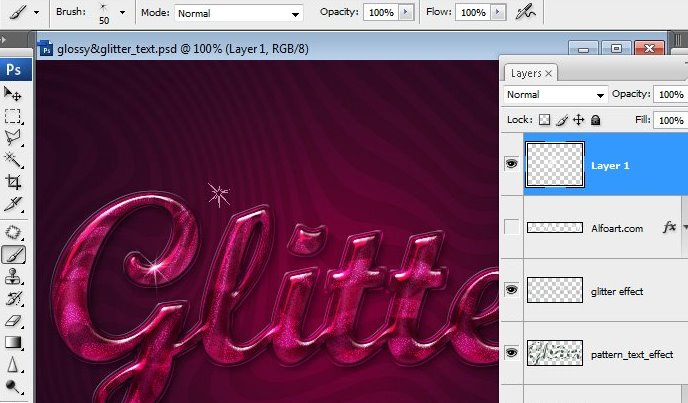Activate the Crop tool
The width and height of the screenshot is (688, 403).
15,182
